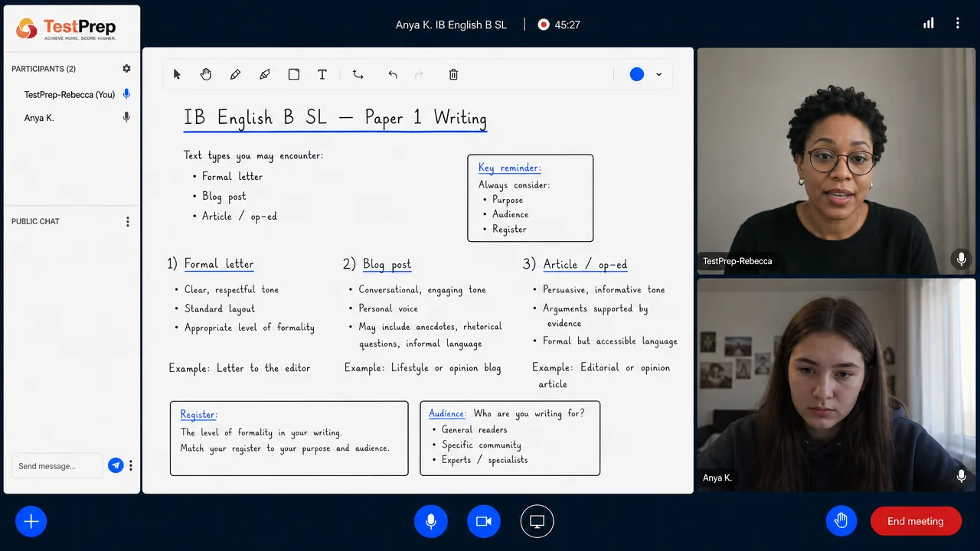Click 'Example: Letter to the editor' text
The width and height of the screenshot is (980, 551).
coord(240,368)
